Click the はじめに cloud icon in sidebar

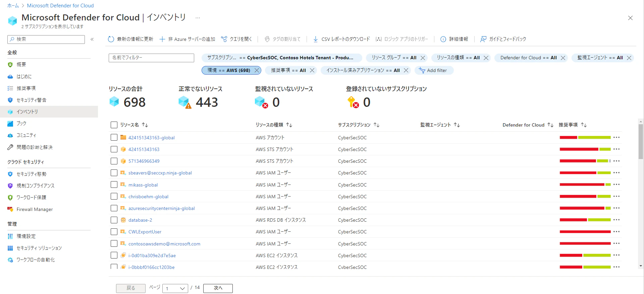click(x=10, y=77)
